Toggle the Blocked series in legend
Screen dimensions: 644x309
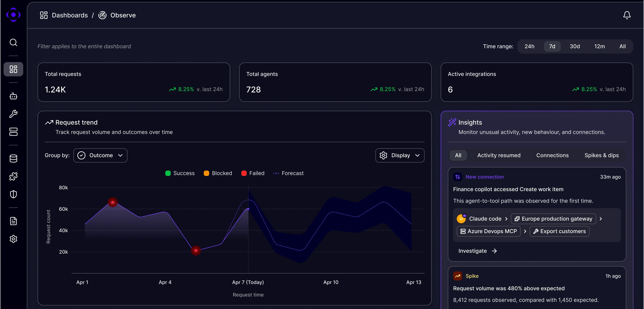tap(218, 173)
